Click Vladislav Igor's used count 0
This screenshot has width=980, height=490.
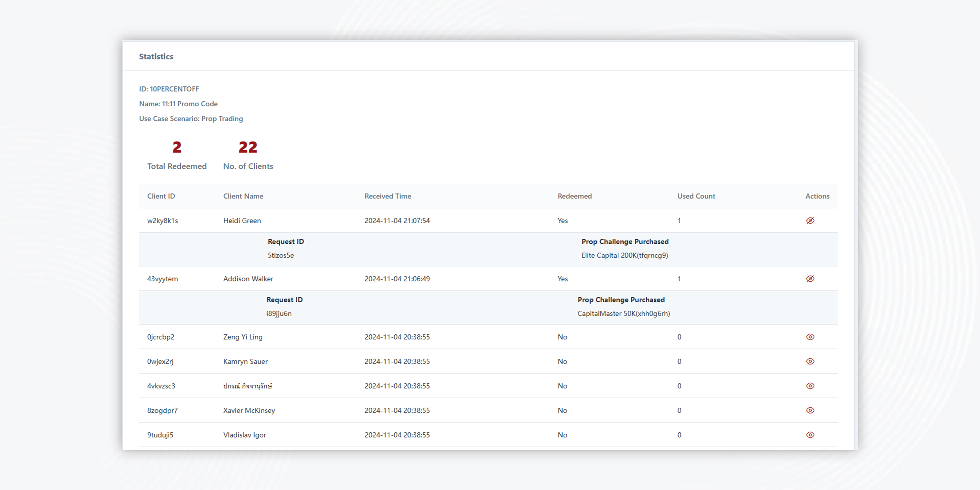(x=679, y=435)
